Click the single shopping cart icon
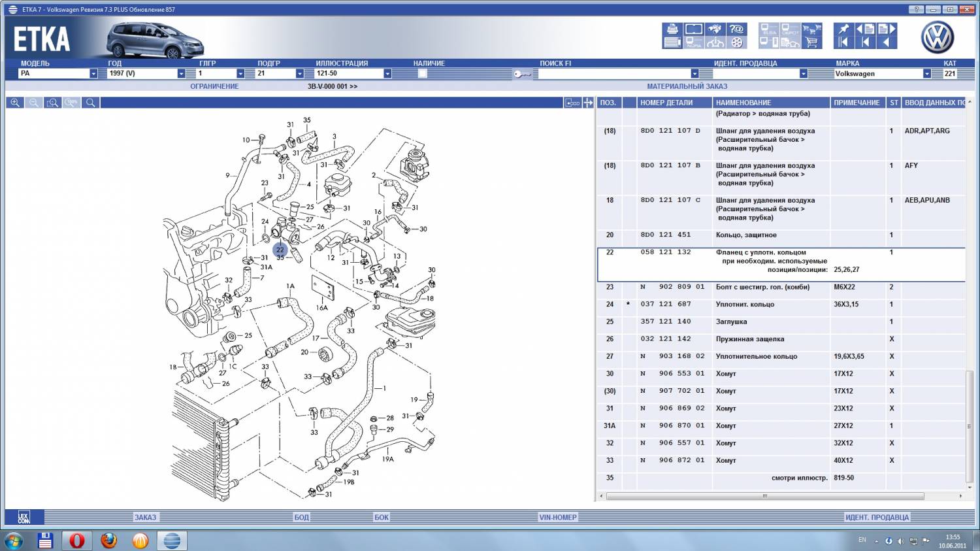 [x=811, y=42]
